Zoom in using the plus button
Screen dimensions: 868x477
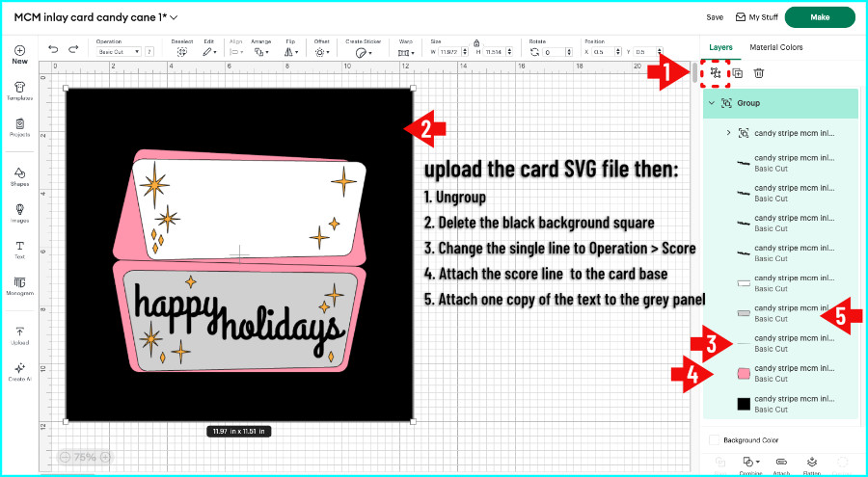pos(105,457)
